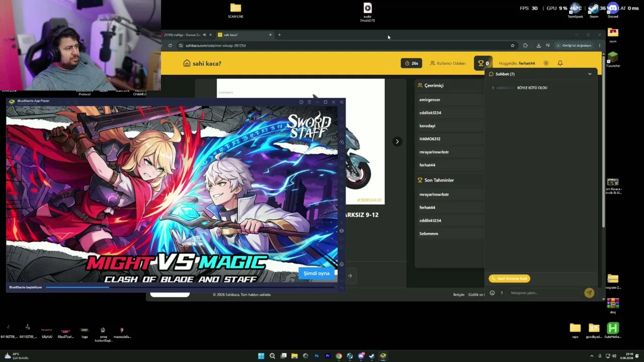
Task: Open the TLauncher desktop shortcut
Action: [x=613, y=59]
